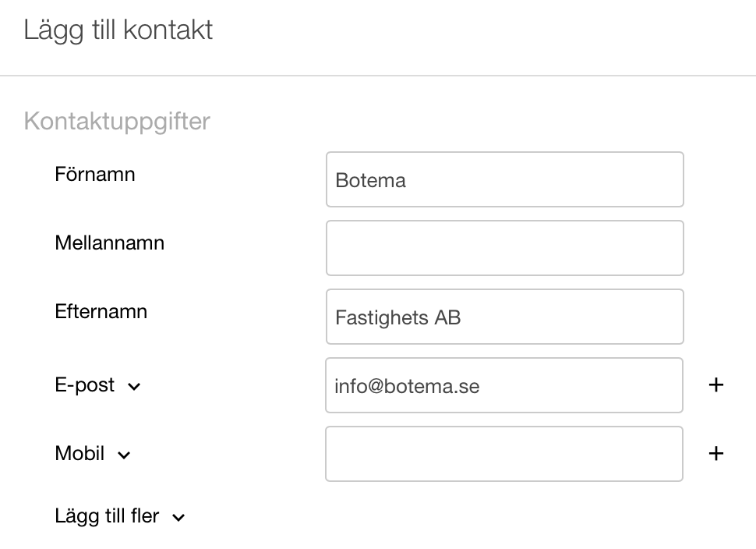Click the email field showing info@botema.se
The width and height of the screenshot is (756, 549).
(504, 385)
